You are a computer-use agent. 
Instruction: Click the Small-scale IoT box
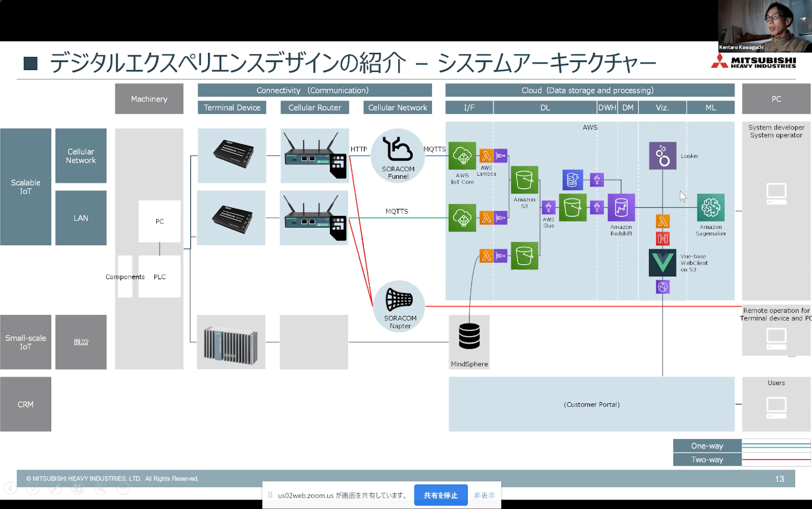coord(25,342)
